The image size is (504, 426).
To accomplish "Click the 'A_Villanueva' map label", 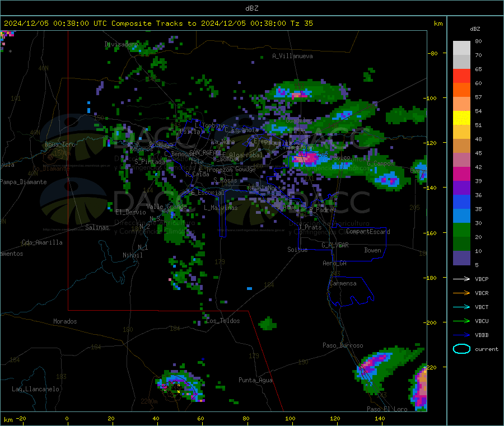I will [x=292, y=56].
